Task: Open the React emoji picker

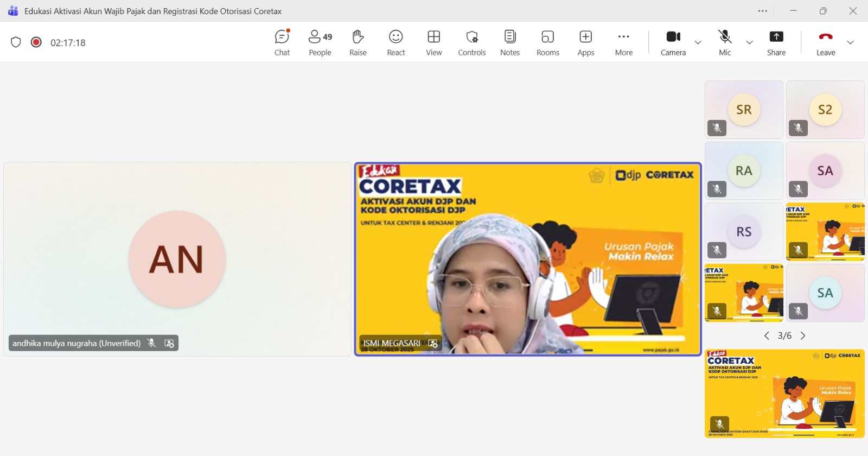Action: [396, 42]
